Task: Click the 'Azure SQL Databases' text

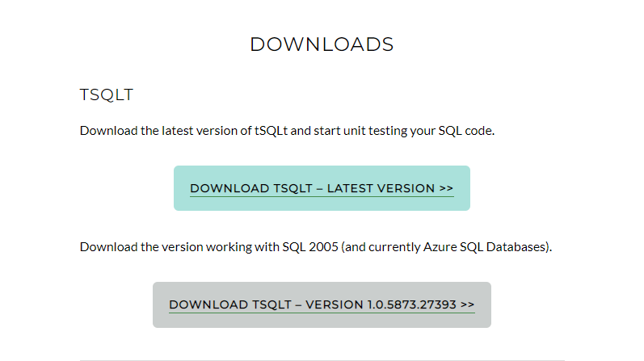Action: (486, 247)
